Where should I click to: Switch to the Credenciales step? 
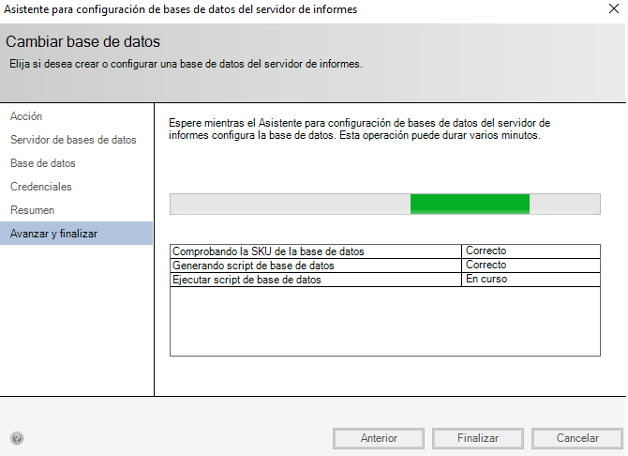tap(41, 187)
